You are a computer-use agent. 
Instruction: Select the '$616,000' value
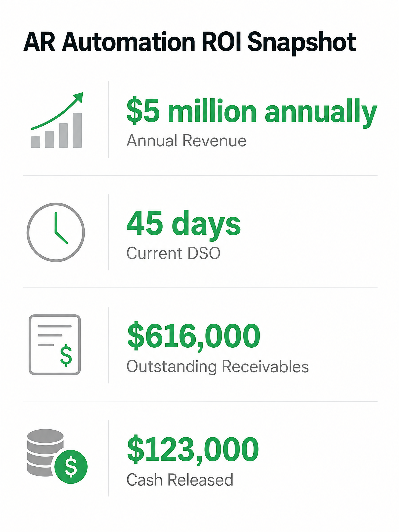tap(194, 336)
